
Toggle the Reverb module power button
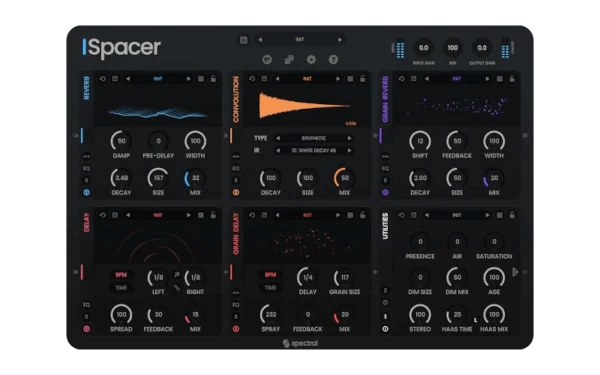(86, 192)
